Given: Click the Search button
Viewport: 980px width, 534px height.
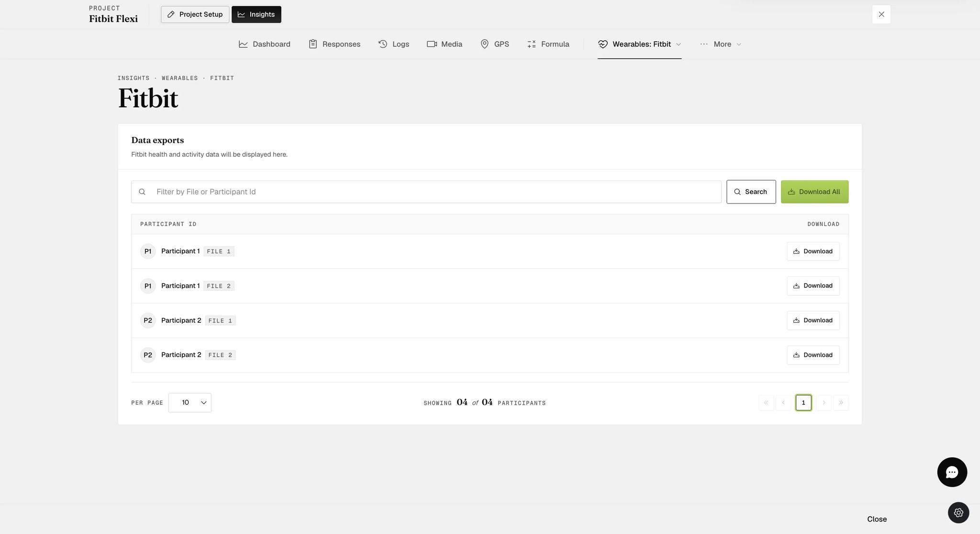Looking at the screenshot, I should [x=751, y=192].
